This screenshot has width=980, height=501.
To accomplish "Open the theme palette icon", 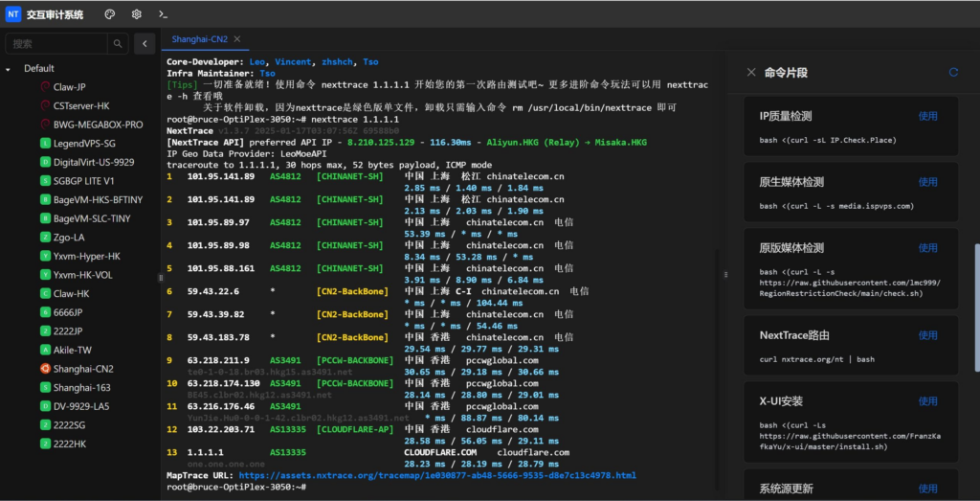I will click(109, 14).
